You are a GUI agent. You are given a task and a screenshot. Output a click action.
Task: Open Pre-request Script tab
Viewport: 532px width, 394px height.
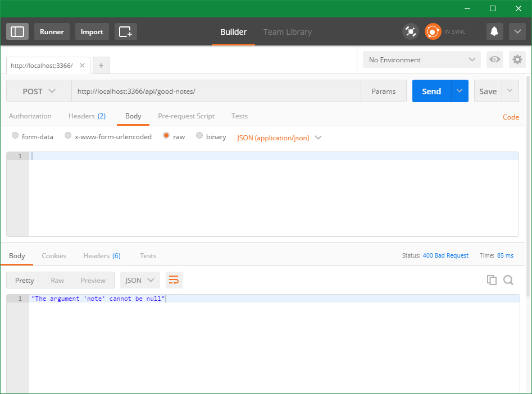(187, 116)
